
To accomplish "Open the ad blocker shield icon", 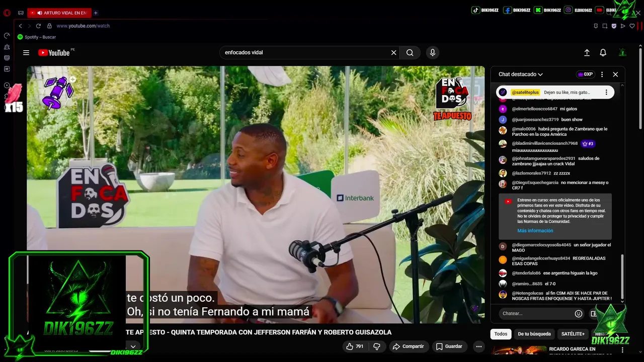I will (x=614, y=26).
